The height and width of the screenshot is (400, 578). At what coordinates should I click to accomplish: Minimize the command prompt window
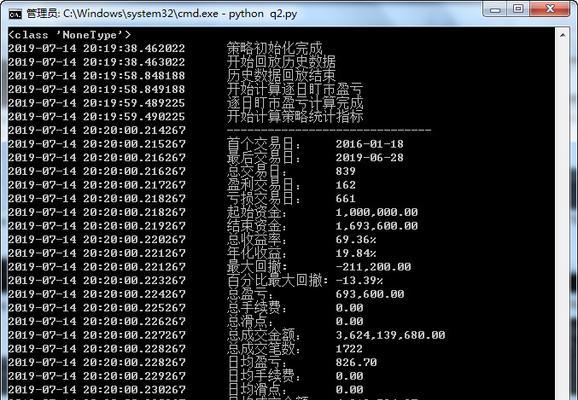click(x=495, y=9)
